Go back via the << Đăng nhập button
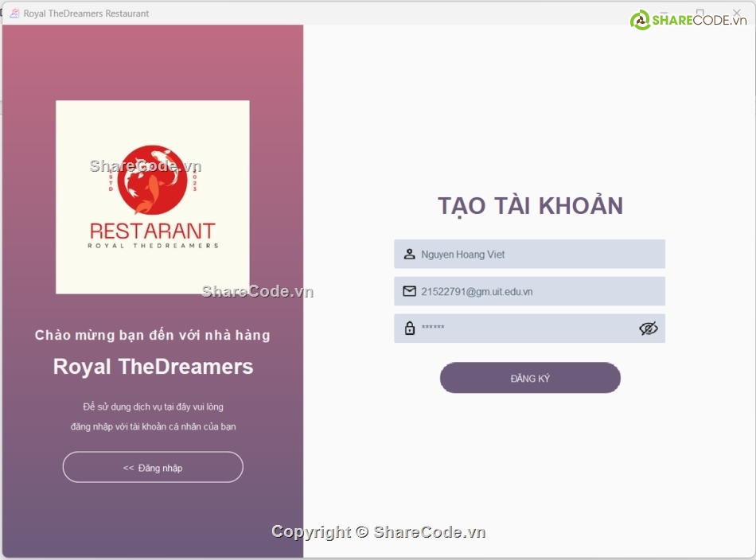Image resolution: width=756 pixels, height=560 pixels. pos(153,467)
